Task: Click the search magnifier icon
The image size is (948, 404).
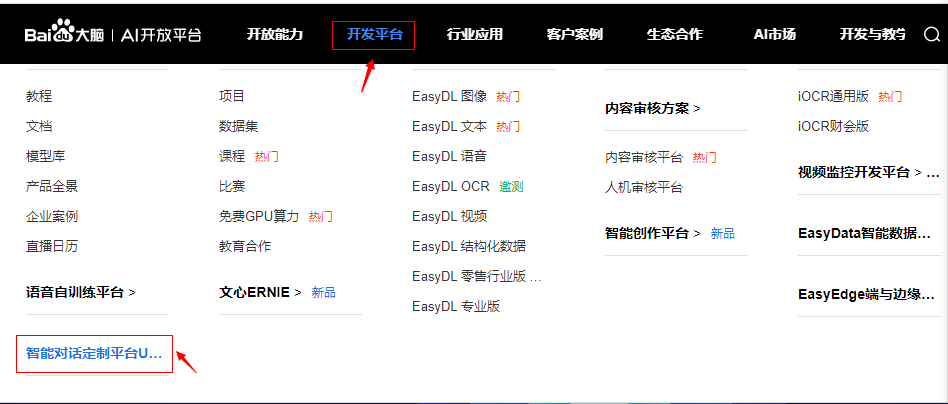Action: (x=932, y=34)
